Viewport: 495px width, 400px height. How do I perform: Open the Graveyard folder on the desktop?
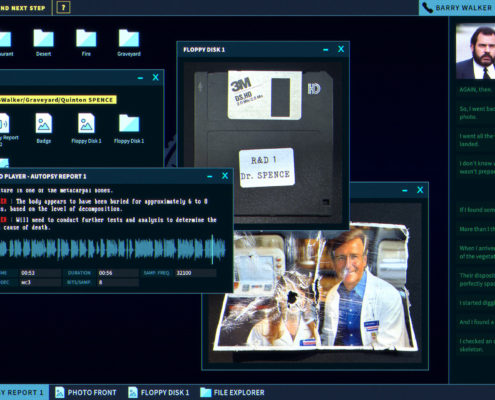pyautogui.click(x=129, y=43)
